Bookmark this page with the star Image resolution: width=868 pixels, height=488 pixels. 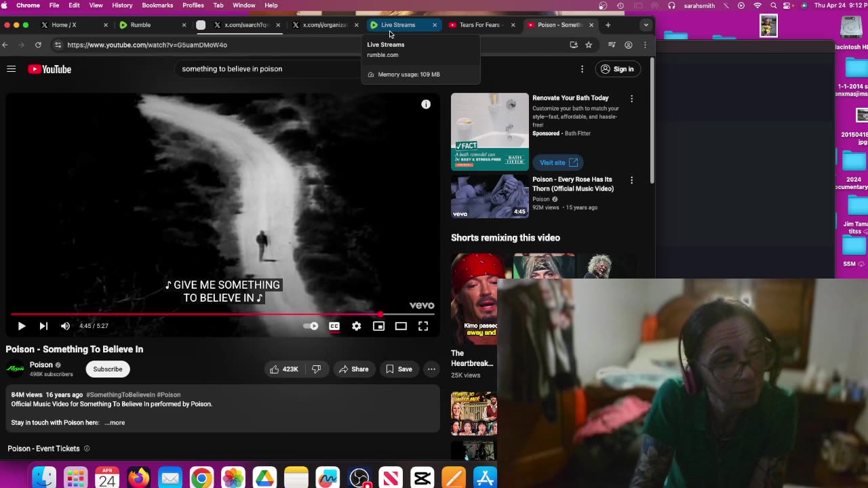coord(589,45)
